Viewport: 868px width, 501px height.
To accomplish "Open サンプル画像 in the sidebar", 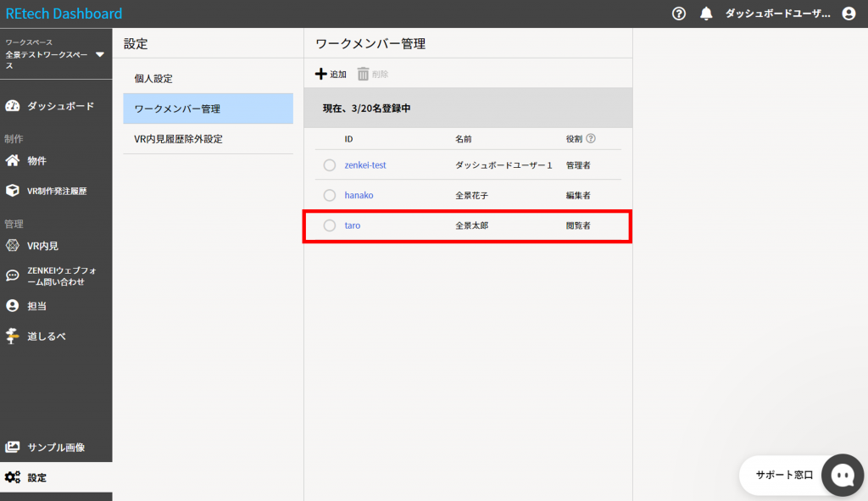I will 56,447.
